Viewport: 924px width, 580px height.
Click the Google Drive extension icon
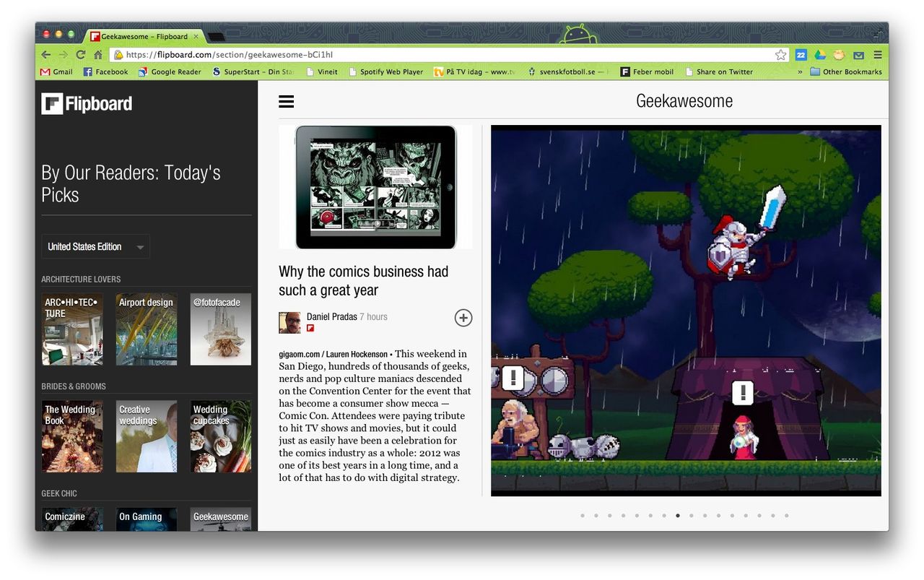click(820, 54)
